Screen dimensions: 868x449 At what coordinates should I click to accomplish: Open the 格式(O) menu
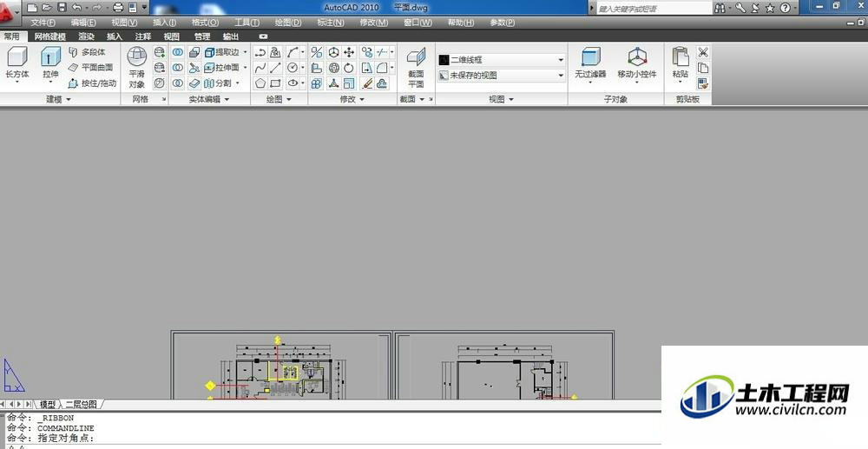pos(205,23)
